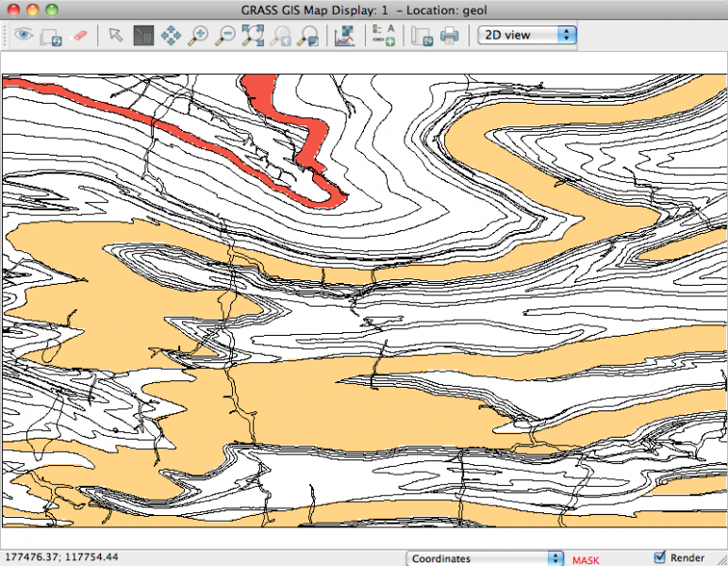Open zoom options menu icon

(x=307, y=36)
